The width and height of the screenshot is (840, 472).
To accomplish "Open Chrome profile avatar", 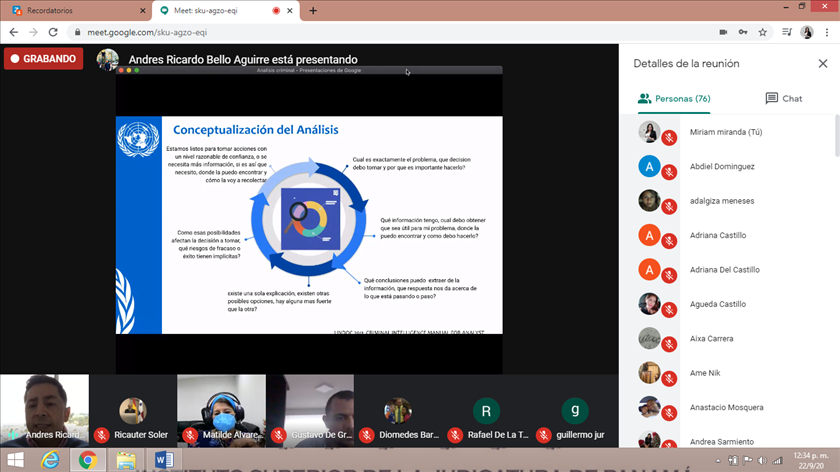I will (807, 32).
